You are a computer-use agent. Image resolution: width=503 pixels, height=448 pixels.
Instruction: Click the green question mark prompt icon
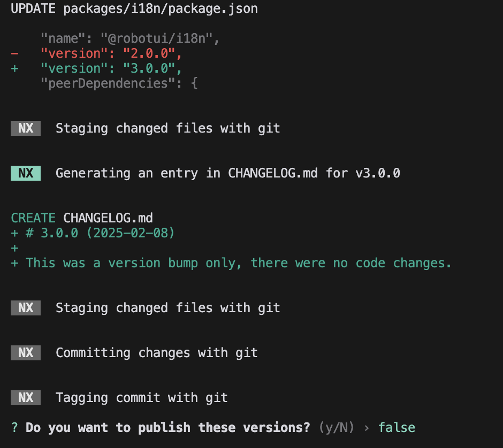(14, 428)
